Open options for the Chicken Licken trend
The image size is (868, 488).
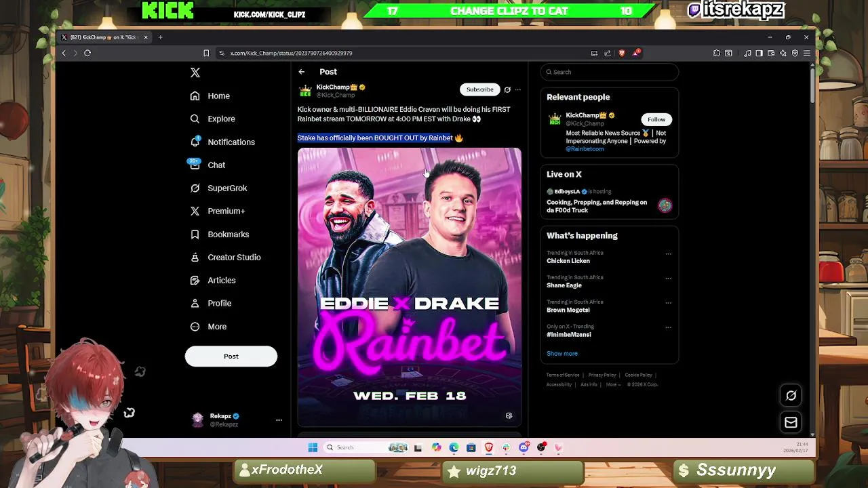coord(669,254)
